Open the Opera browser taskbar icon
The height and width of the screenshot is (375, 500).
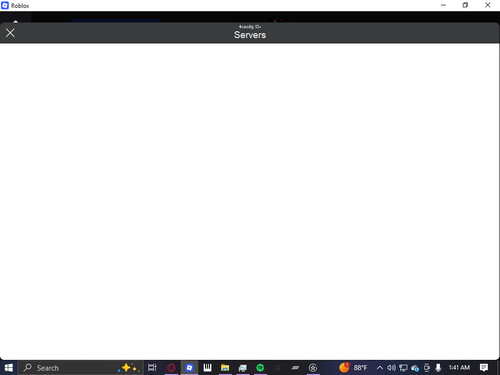pos(171,368)
